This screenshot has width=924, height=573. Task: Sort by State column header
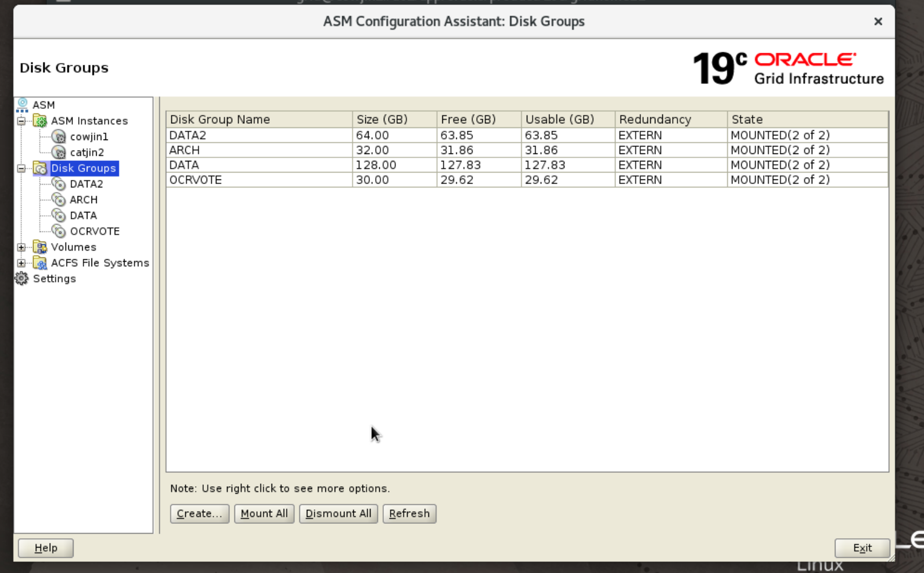pos(808,119)
